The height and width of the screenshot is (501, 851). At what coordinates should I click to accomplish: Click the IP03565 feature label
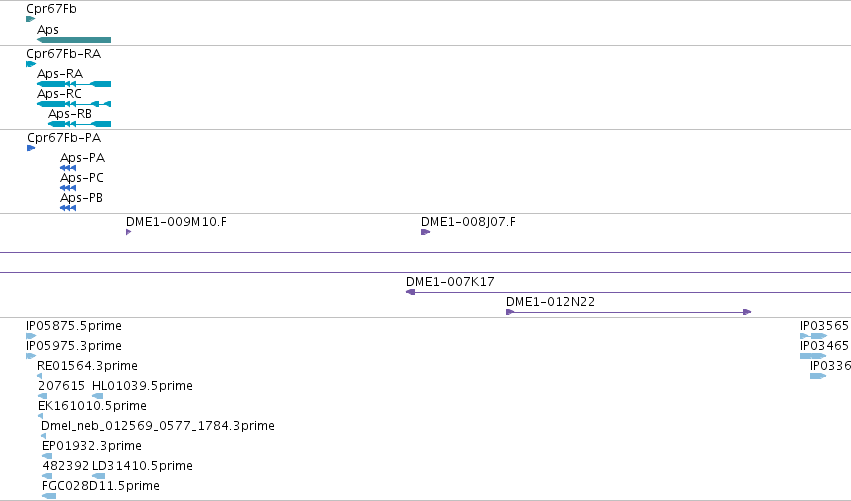coord(824,326)
